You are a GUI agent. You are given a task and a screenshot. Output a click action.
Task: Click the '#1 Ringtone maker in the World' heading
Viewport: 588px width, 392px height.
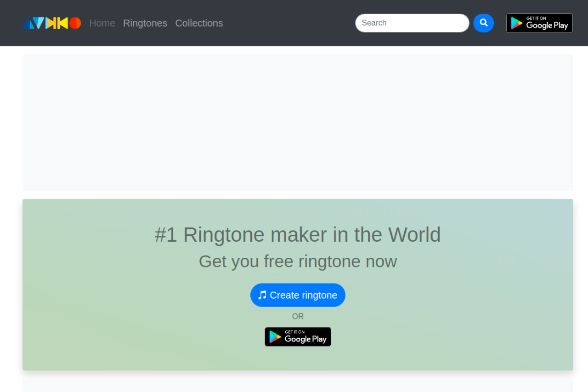click(x=298, y=234)
